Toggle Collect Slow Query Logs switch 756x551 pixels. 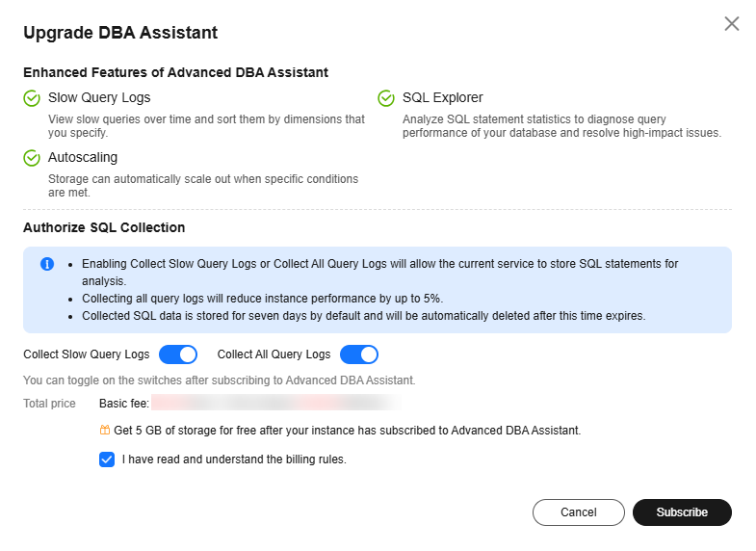click(x=178, y=354)
